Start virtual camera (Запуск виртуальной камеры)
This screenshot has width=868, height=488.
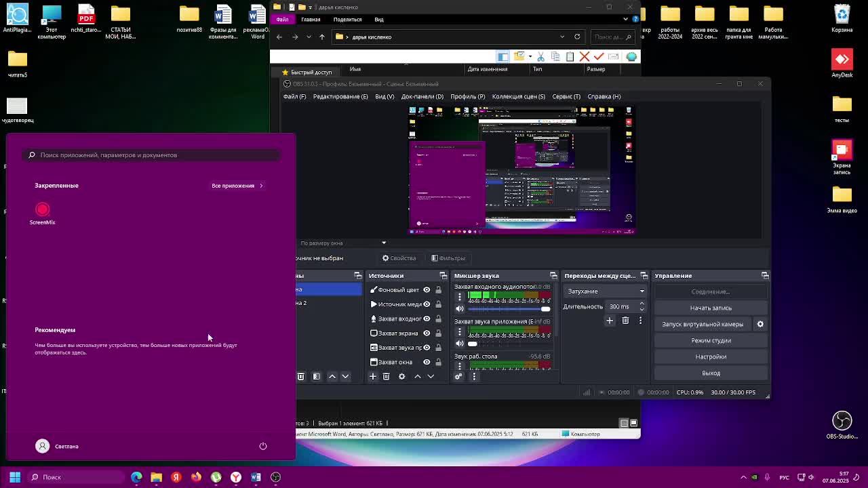coord(703,324)
